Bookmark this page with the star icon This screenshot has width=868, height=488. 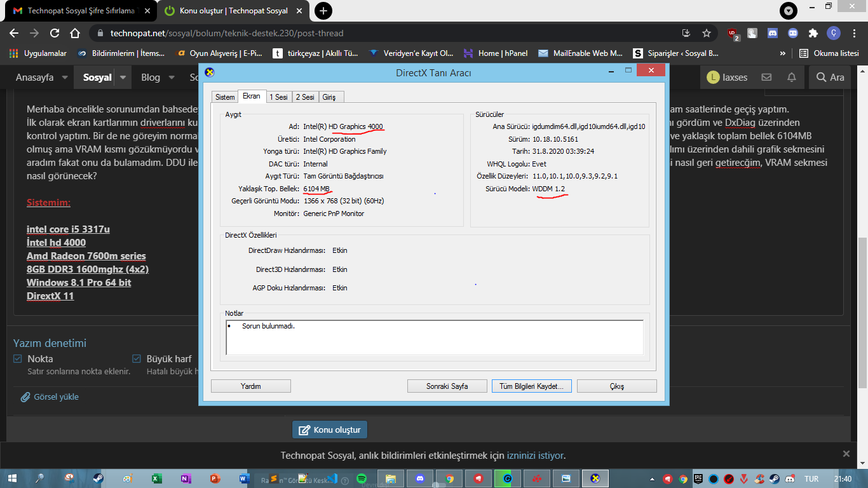707,33
